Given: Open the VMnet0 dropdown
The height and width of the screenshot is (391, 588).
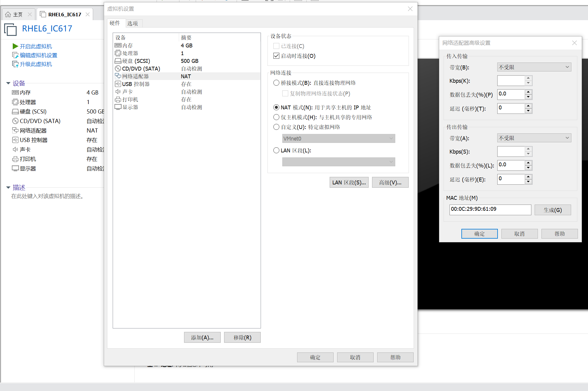Looking at the screenshot, I should pos(339,138).
